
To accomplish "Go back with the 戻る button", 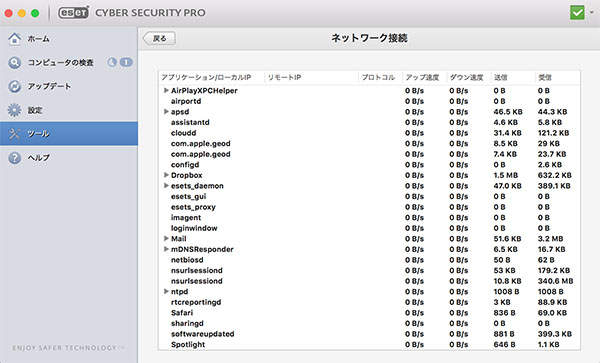I will pos(159,38).
